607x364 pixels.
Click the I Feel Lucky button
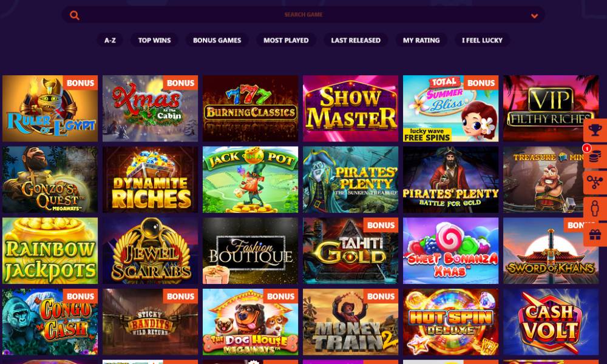coord(482,40)
